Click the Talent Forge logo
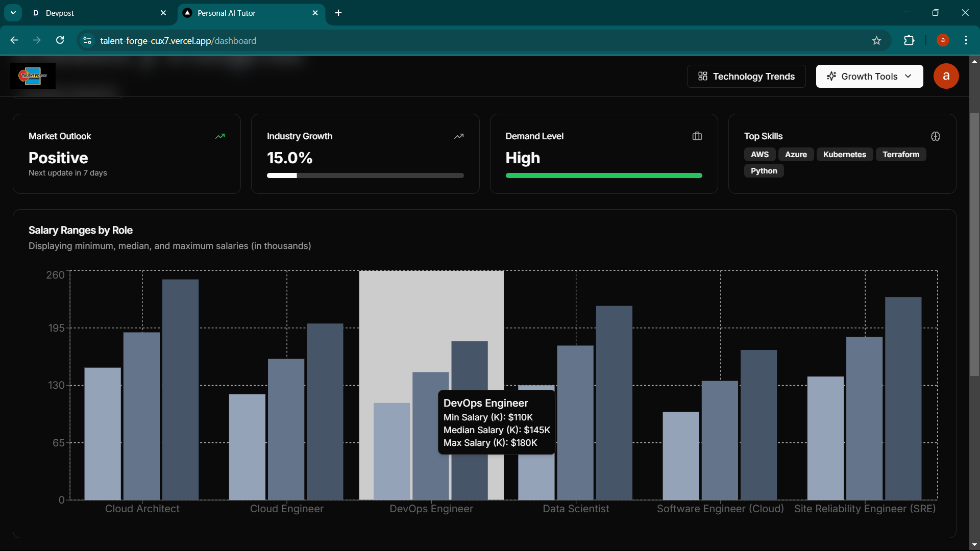The height and width of the screenshot is (551, 980). [x=33, y=76]
